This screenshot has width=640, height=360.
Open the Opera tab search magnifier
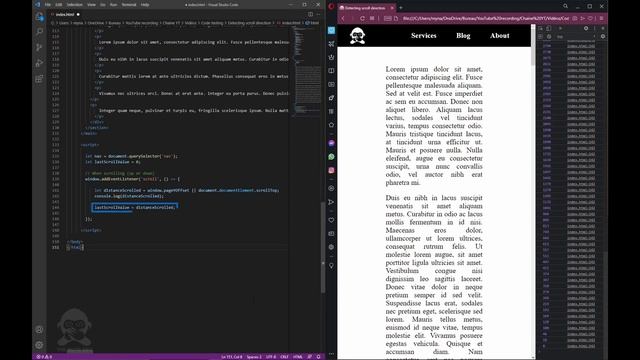tap(565, 6)
